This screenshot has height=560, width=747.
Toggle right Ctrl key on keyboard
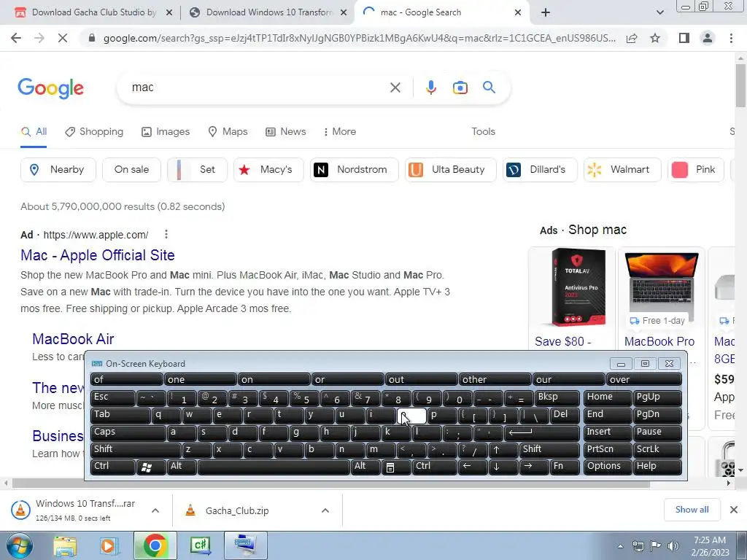(x=434, y=467)
